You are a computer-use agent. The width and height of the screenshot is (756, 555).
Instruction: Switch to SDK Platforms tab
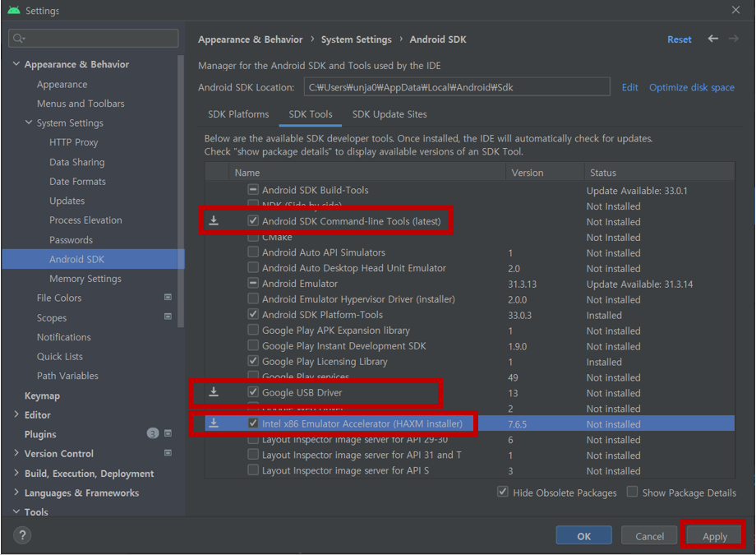pos(238,114)
